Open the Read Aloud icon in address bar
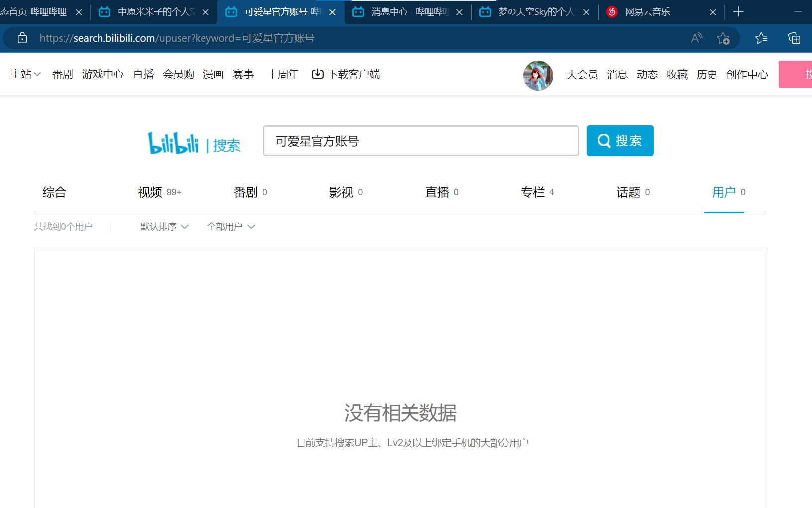The image size is (812, 508). tap(697, 38)
